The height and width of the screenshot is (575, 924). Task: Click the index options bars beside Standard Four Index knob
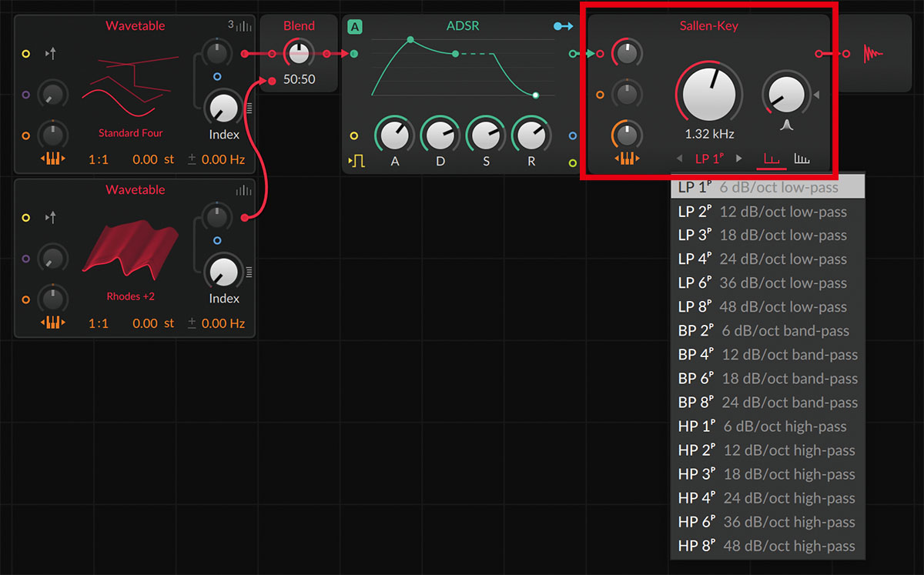coord(249,109)
